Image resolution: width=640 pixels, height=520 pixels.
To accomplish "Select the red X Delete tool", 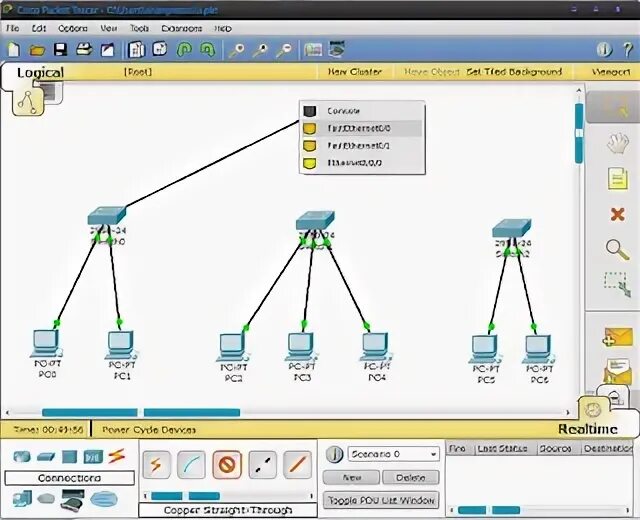I will (x=618, y=214).
